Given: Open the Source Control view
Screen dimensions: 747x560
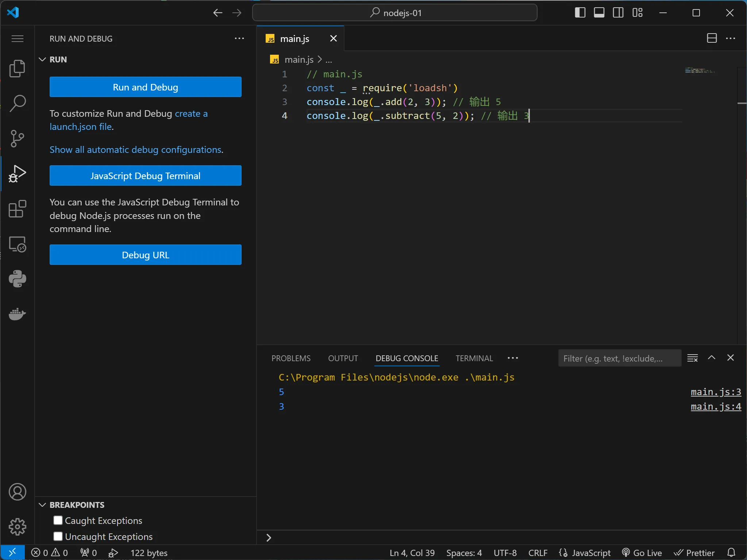Looking at the screenshot, I should click(17, 139).
